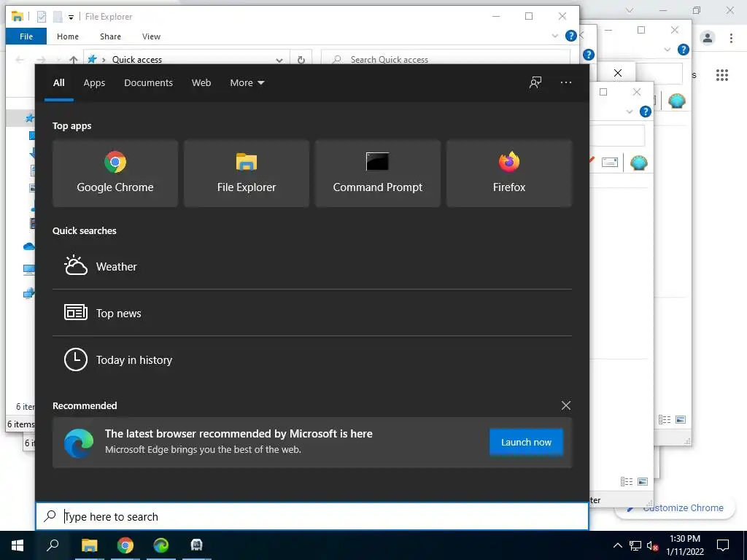Viewport: 747px width, 560px height.
Task: Switch to the Documents search tab
Action: tap(148, 83)
